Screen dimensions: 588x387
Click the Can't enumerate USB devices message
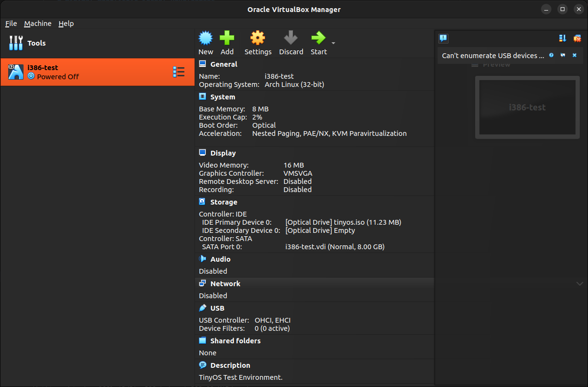coord(493,56)
